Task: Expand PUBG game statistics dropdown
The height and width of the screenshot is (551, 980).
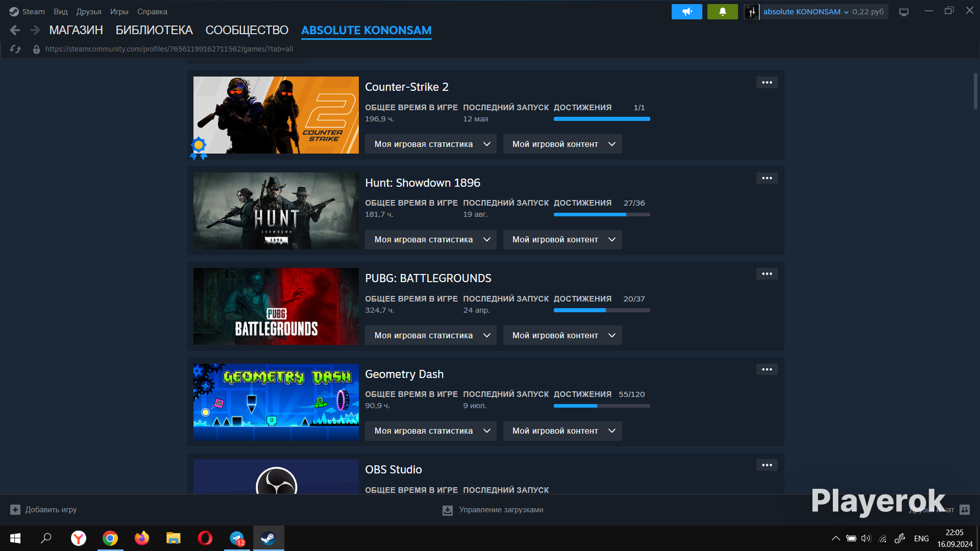Action: (430, 335)
